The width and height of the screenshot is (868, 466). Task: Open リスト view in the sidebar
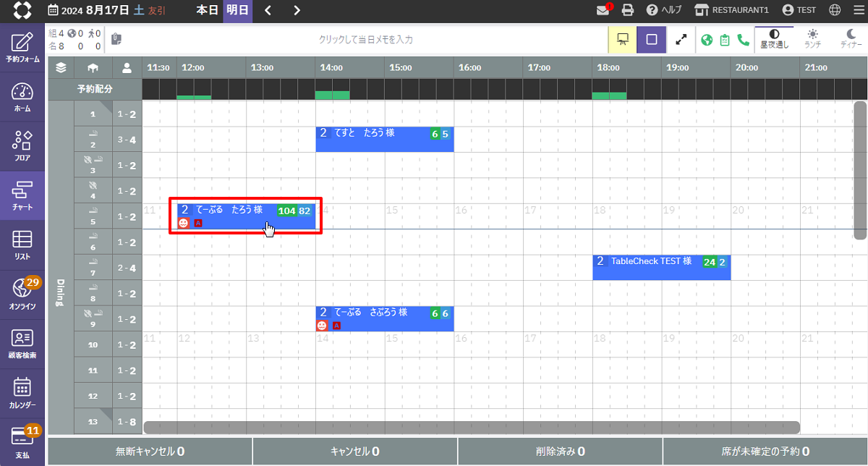(22, 245)
